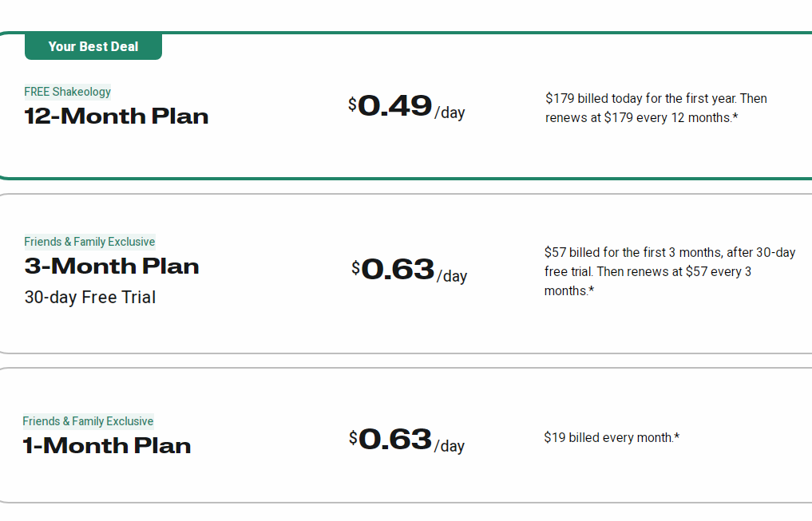The width and height of the screenshot is (812, 521).
Task: Click the 3-Month Plan heading
Action: 112,266
